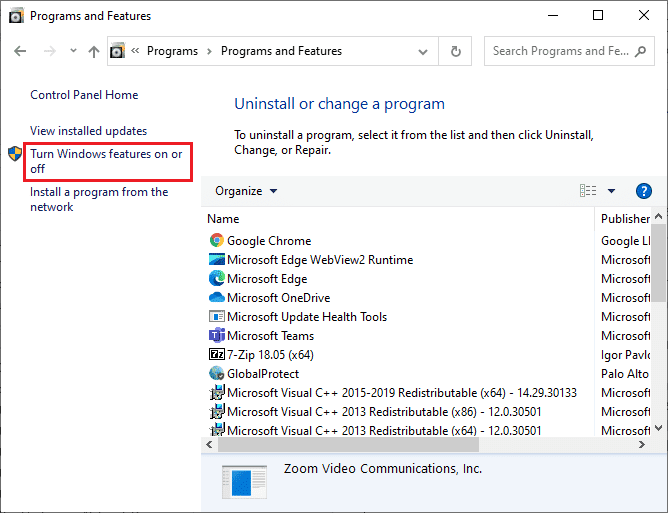
Task: Click the Back arrow
Action: tap(20, 51)
